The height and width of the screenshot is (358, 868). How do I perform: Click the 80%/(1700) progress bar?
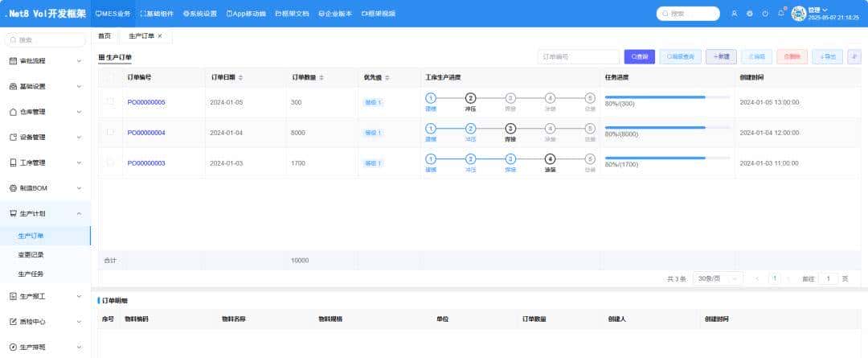tap(667, 158)
